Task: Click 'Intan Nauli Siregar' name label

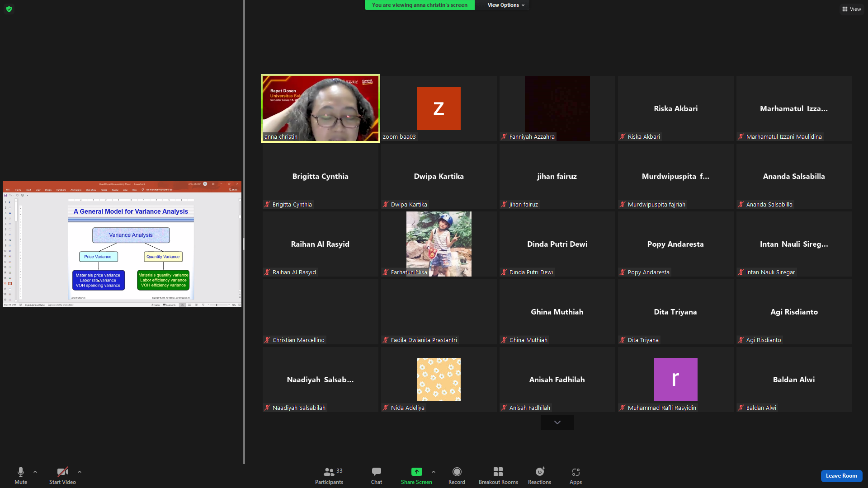Action: pyautogui.click(x=771, y=272)
